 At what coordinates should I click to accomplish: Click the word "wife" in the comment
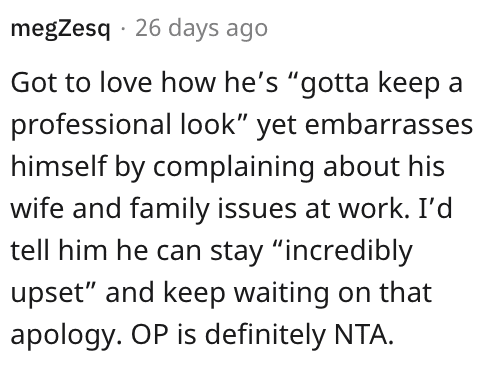click(37, 208)
